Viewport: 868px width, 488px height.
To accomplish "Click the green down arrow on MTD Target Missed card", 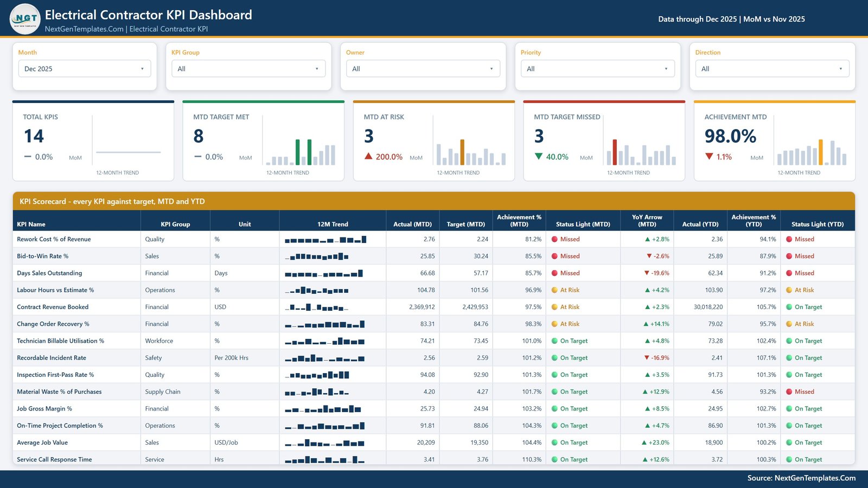I will coord(539,156).
